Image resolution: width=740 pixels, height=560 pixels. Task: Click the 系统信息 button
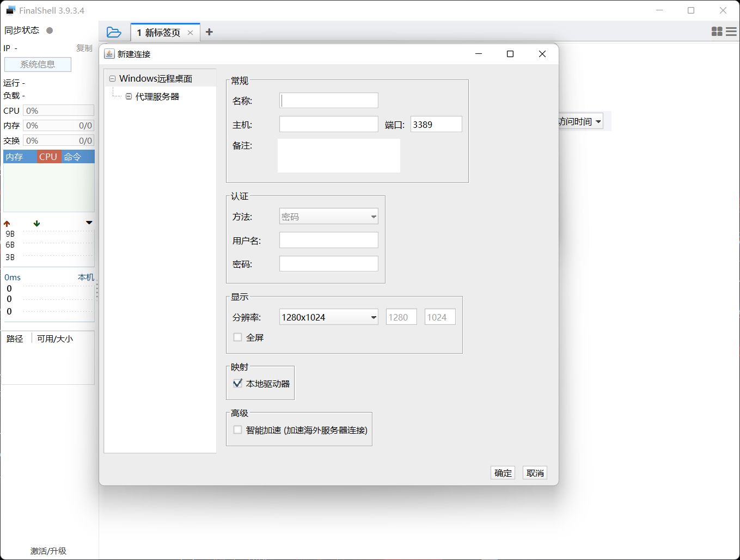tap(38, 64)
